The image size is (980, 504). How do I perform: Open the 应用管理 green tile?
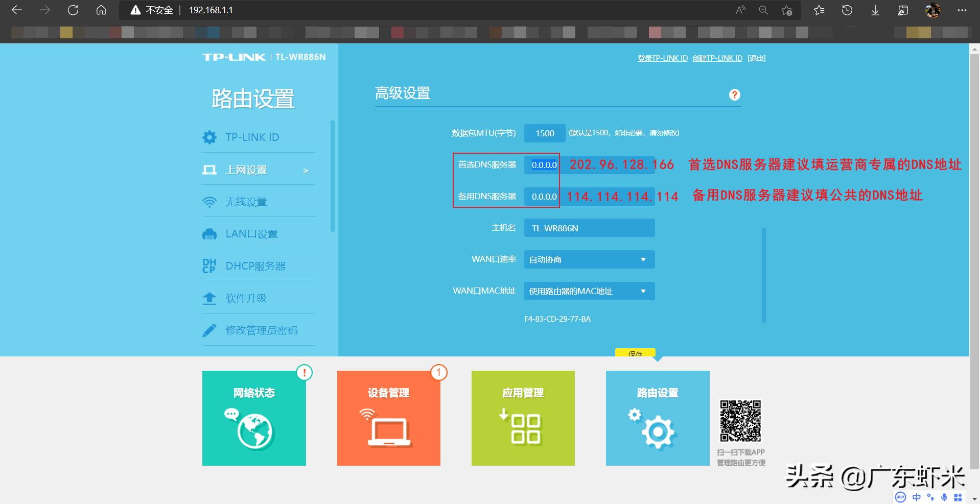[523, 418]
